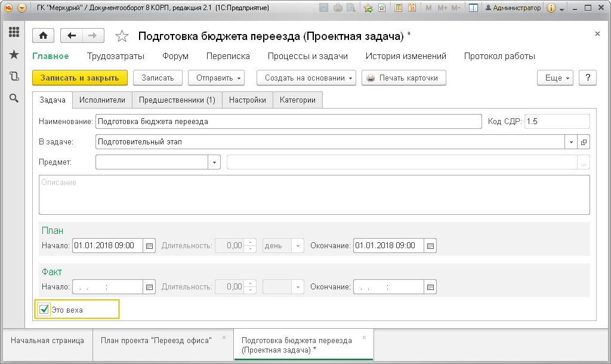The image size is (611, 364).
Task: Switch to the Настройки tab
Action: 248,100
